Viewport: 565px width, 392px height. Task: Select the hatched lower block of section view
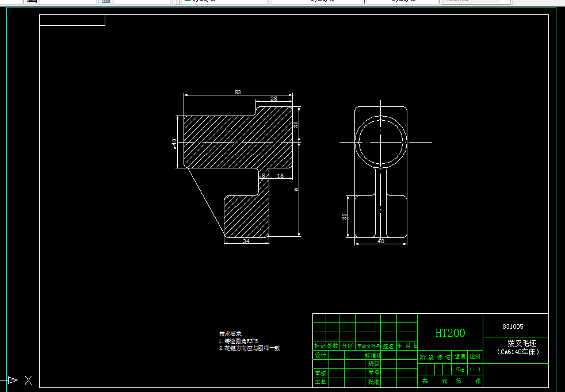[246, 216]
